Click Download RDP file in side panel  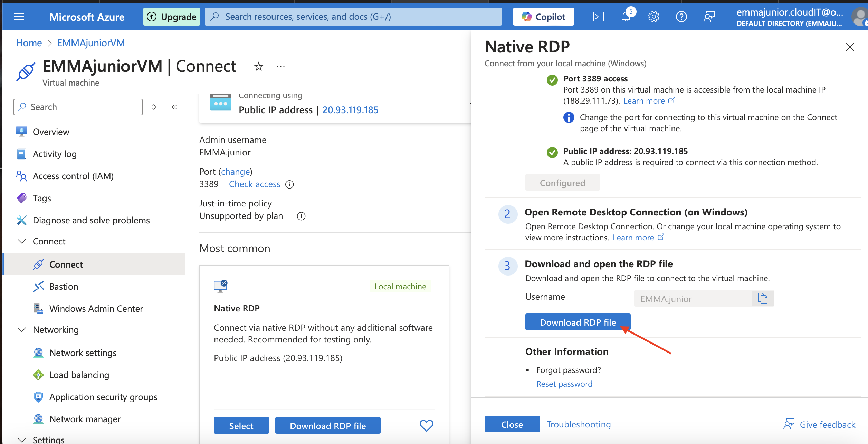pos(578,322)
